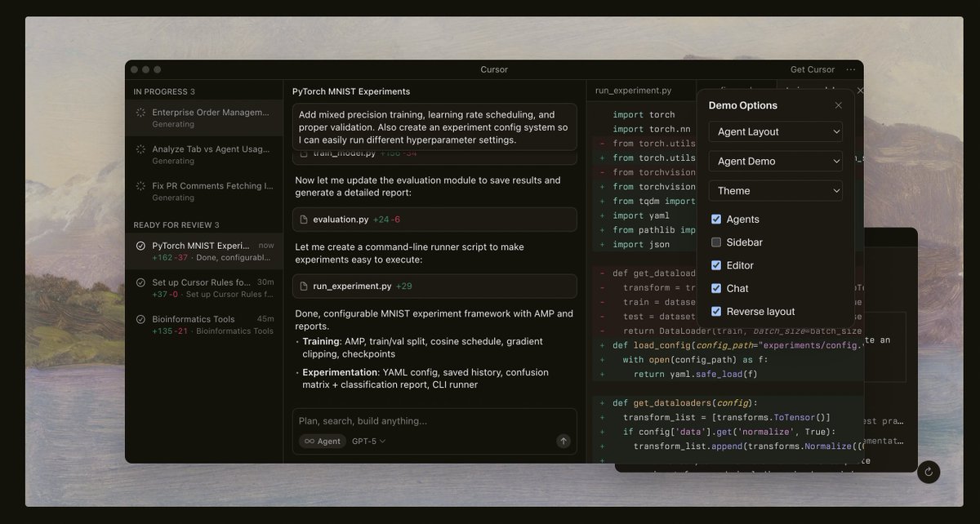The image size is (980, 524).
Task: Click the circular refresh button at bottom right
Action: 929,472
